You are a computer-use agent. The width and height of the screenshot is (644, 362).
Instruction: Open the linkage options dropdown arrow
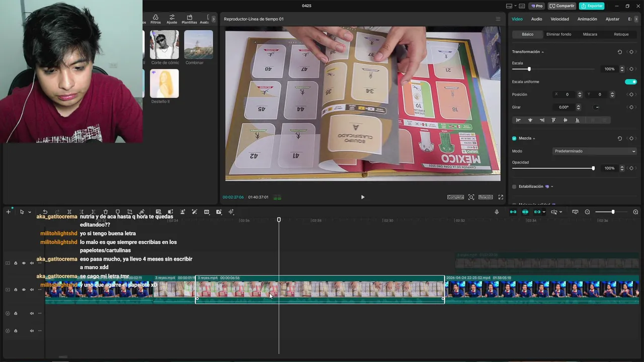pos(543,212)
